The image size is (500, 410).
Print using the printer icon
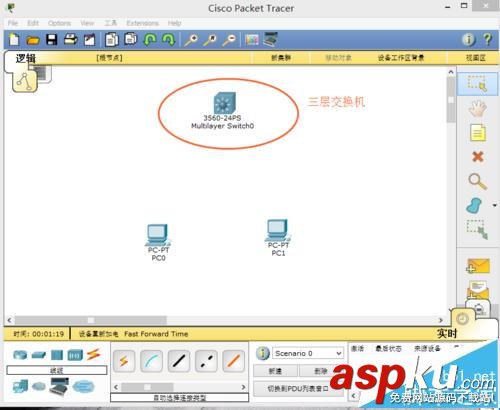tap(71, 39)
